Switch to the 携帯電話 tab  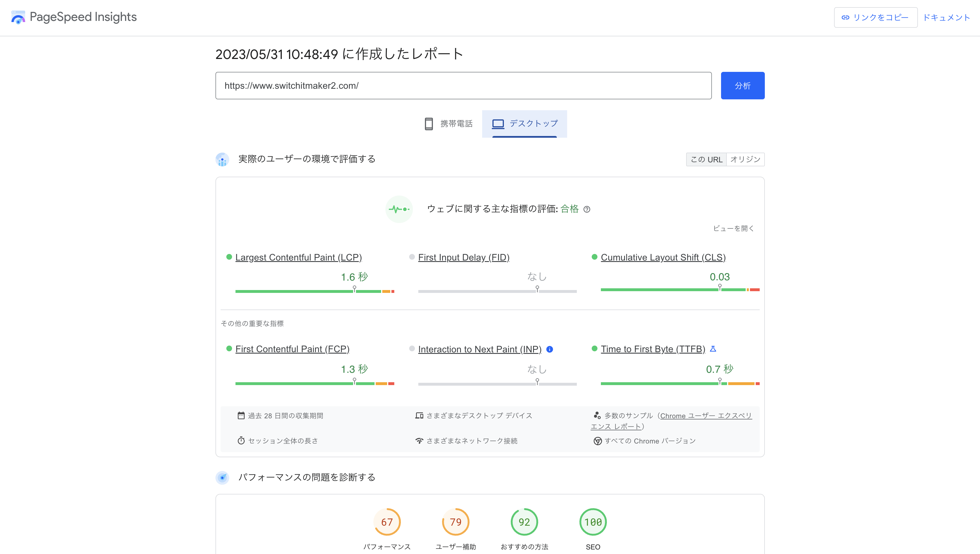coord(448,124)
